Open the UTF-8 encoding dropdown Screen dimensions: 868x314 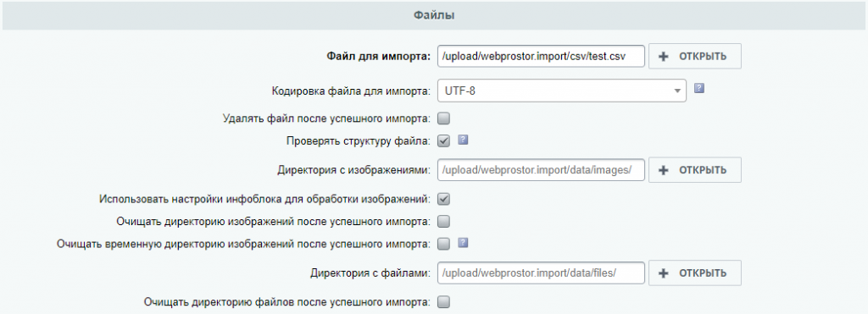[562, 91]
